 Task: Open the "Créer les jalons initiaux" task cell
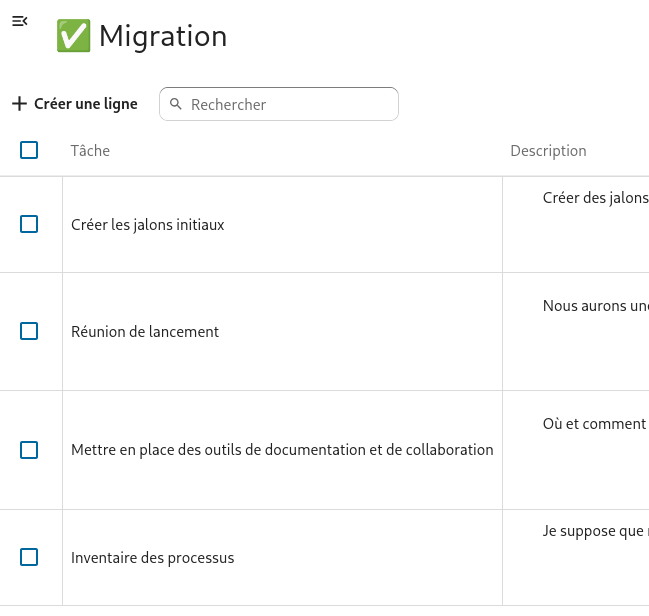point(148,225)
